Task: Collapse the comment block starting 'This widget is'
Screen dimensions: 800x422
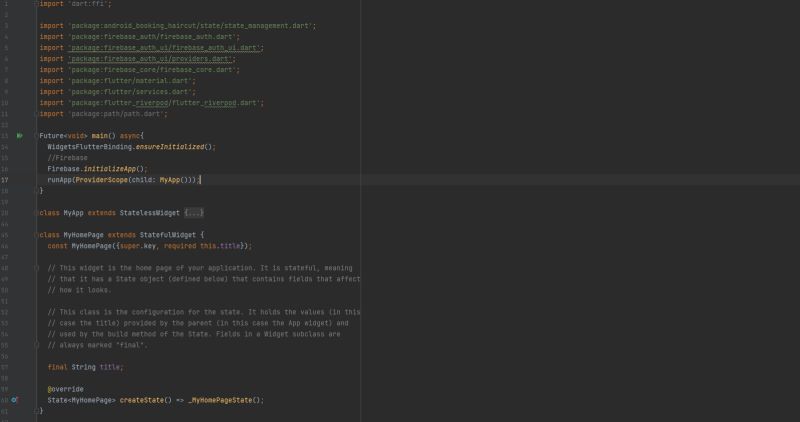Action: [36, 268]
